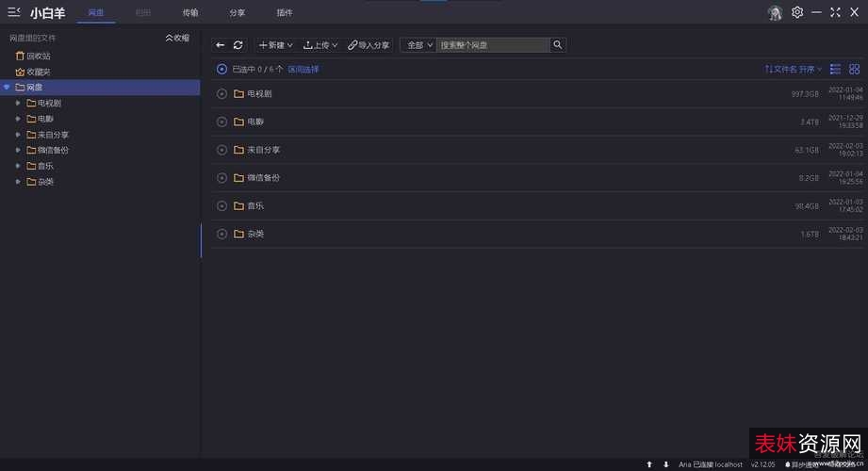This screenshot has height=471, width=868.
Task: Click the 区间选择 link
Action: 303,69
